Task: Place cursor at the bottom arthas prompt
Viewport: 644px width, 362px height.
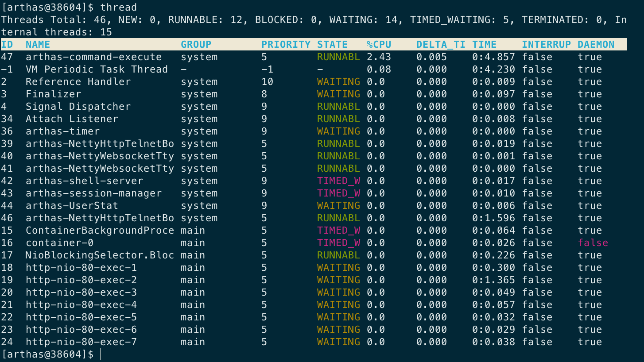Action: click(101, 354)
